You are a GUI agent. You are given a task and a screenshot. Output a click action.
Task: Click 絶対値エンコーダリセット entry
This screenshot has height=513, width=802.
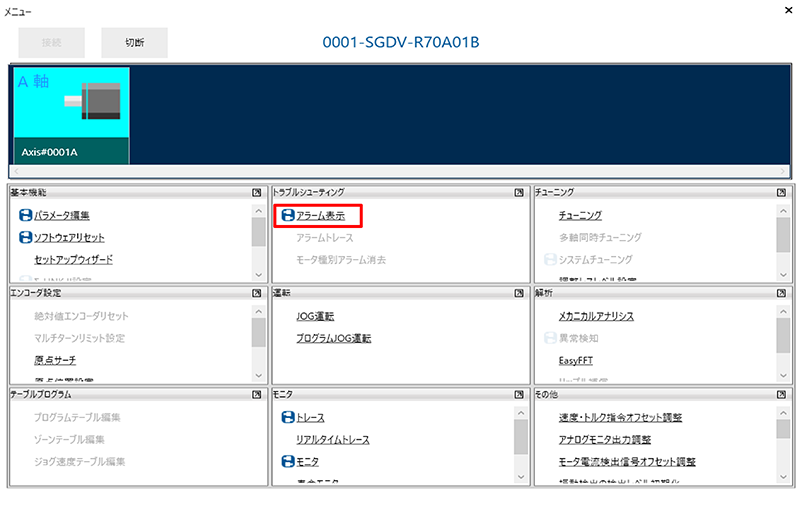81,316
